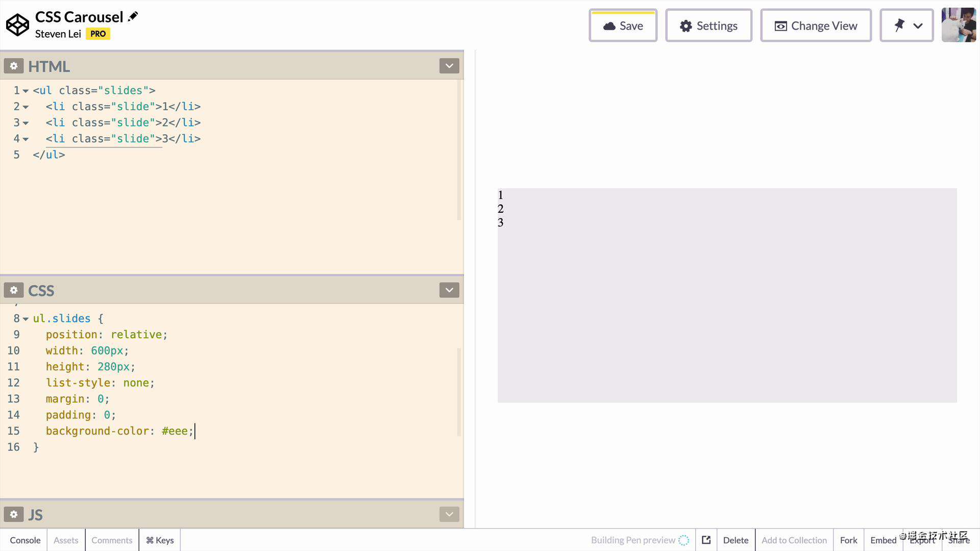Click the PRO badge
The image size is (980, 551).
pyautogui.click(x=98, y=34)
